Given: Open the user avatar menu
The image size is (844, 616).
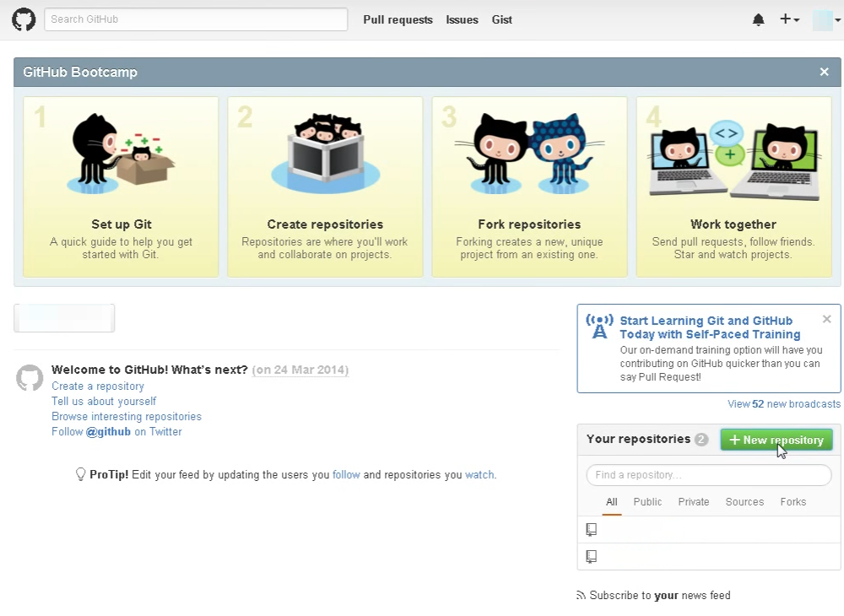Looking at the screenshot, I should [826, 20].
